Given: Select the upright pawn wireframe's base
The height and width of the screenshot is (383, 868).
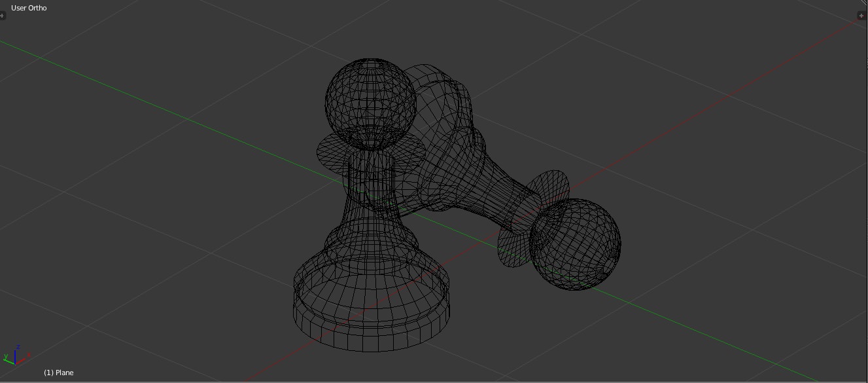Looking at the screenshot, I should point(372,302).
